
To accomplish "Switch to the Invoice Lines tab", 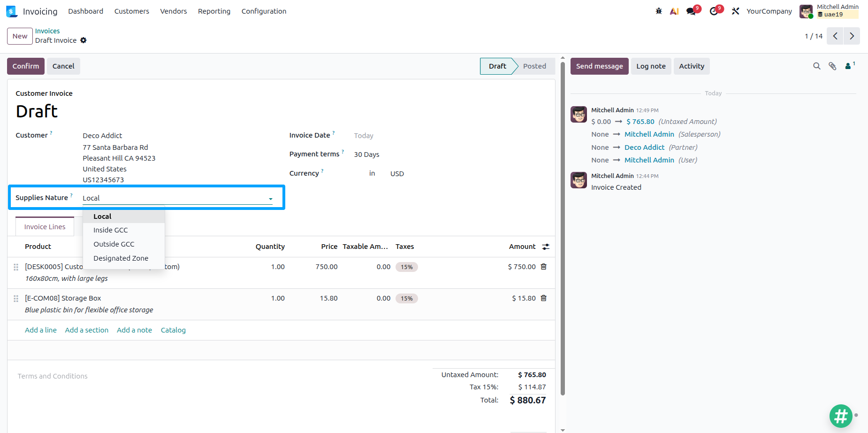I will pos(45,227).
